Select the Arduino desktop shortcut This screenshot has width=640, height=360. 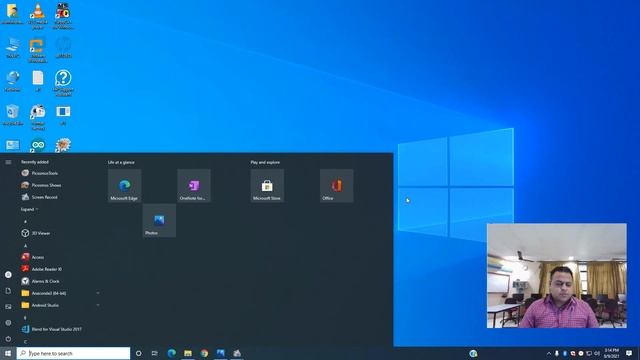pyautogui.click(x=38, y=146)
